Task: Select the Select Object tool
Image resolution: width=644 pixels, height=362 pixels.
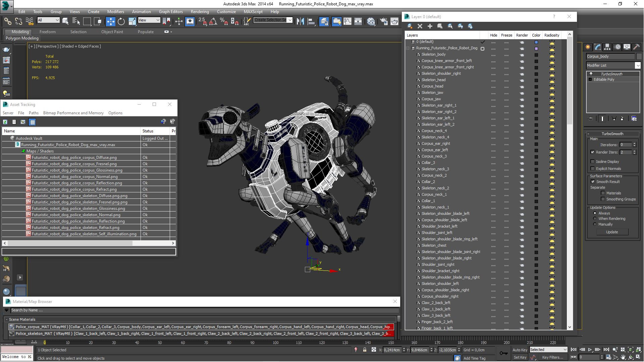Action: (65, 21)
